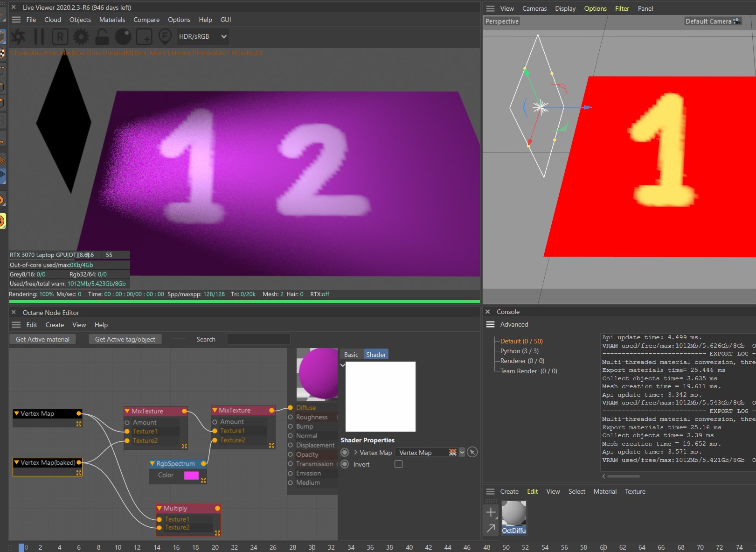The image size is (756, 552).
Task: Click the Medium input port circle
Action: [x=290, y=482]
